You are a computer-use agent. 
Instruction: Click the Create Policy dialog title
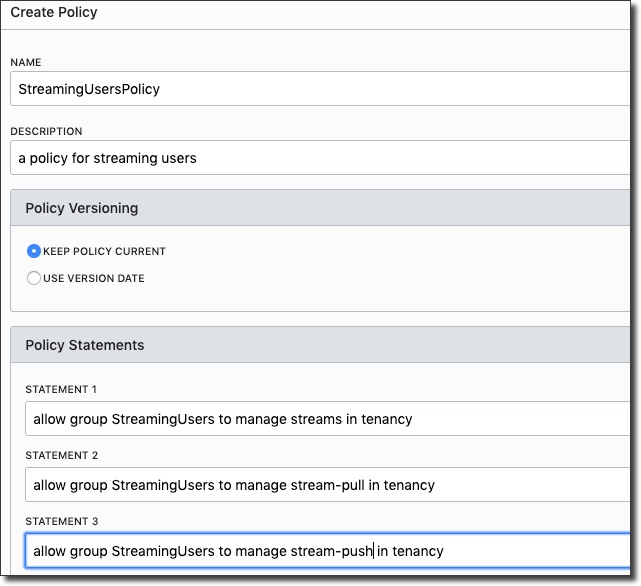tap(54, 13)
